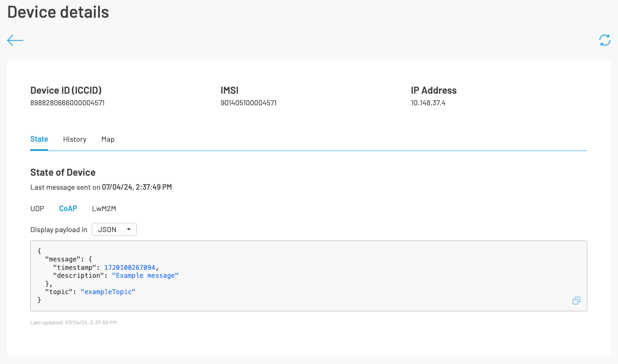Image resolution: width=618 pixels, height=364 pixels.
Task: Click the IP address 10.148.37.4
Action: [428, 103]
